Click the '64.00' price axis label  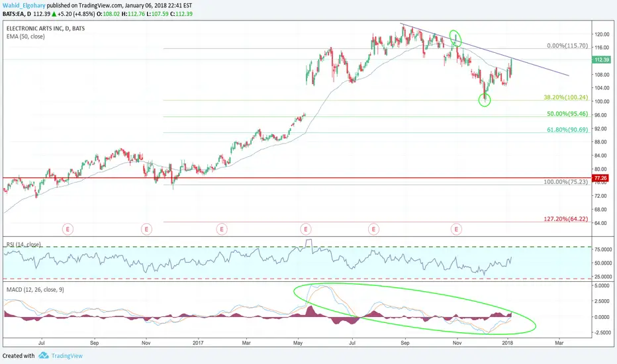point(602,223)
